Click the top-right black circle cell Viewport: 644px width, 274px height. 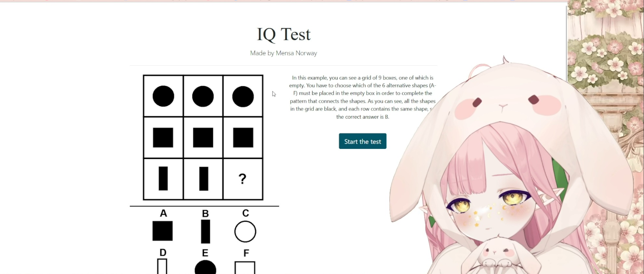tap(243, 96)
